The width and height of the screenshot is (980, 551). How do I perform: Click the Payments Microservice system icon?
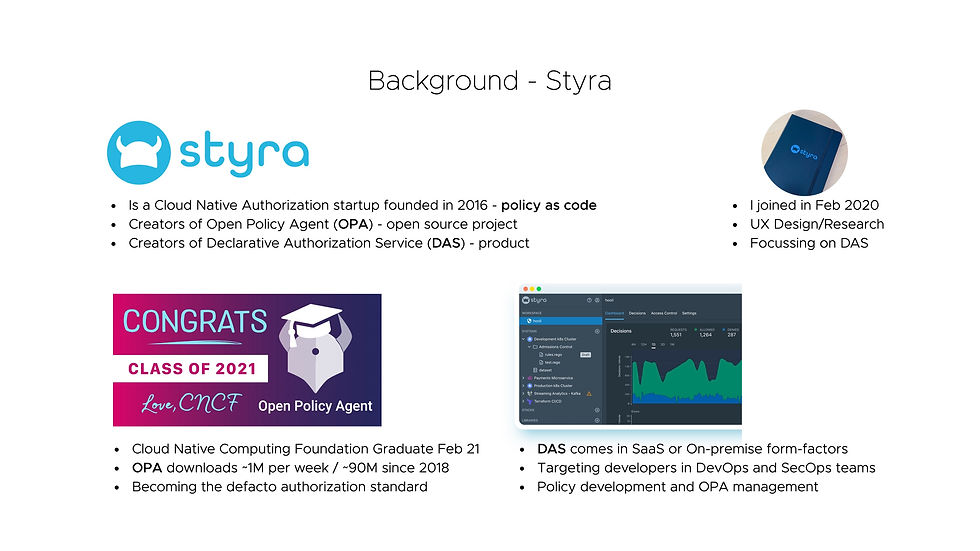tap(530, 378)
